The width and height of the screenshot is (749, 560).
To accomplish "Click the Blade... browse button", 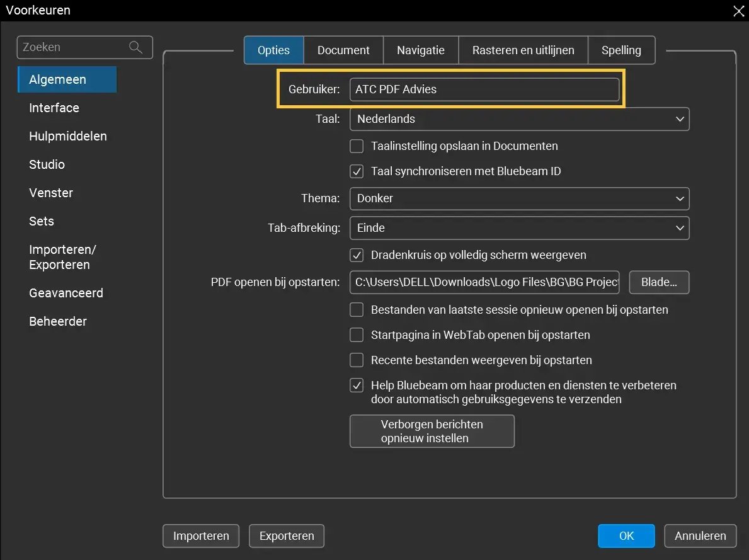I will click(x=659, y=282).
